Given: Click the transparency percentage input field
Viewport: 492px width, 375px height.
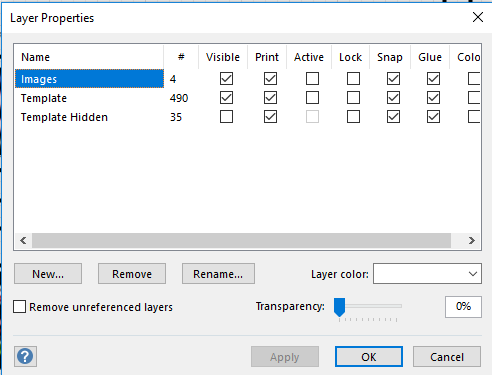Looking at the screenshot, I should (463, 306).
